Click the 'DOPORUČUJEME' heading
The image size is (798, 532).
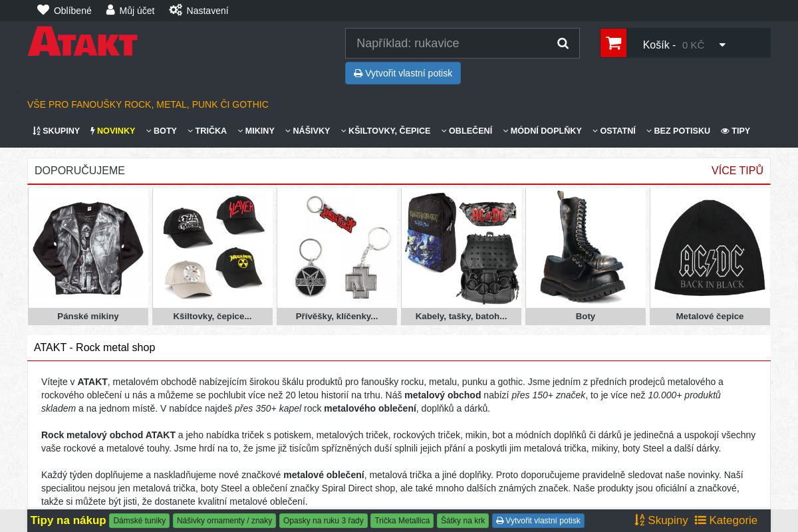80,170
